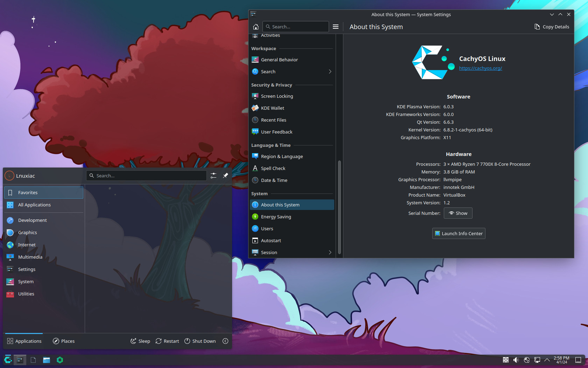The width and height of the screenshot is (588, 368).
Task: Focus the System Settings search field
Action: (x=296, y=27)
